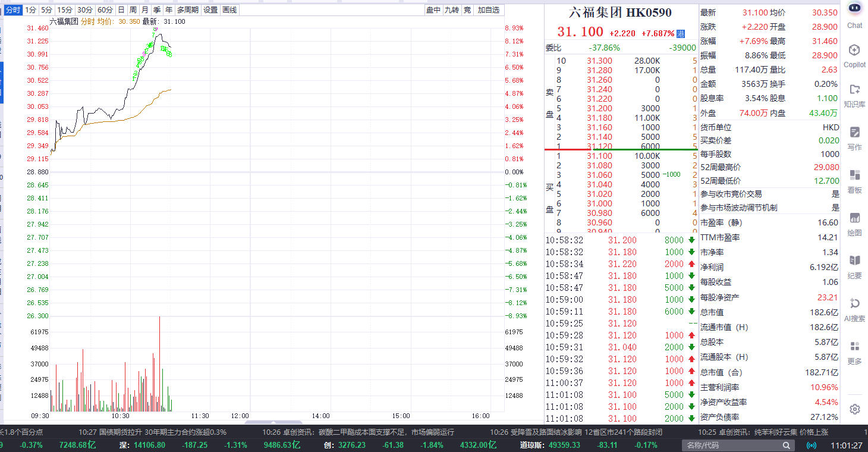Click the 总市值 value 182.6亿

pyautogui.click(x=824, y=312)
